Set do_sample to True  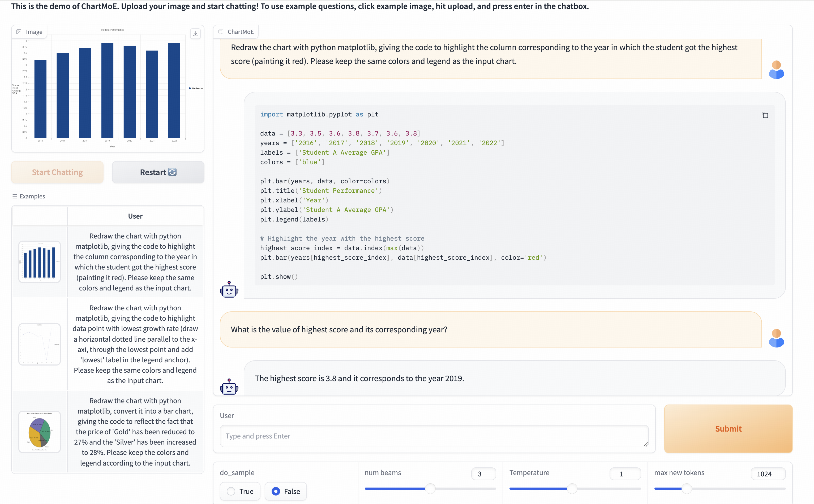[x=240, y=491]
